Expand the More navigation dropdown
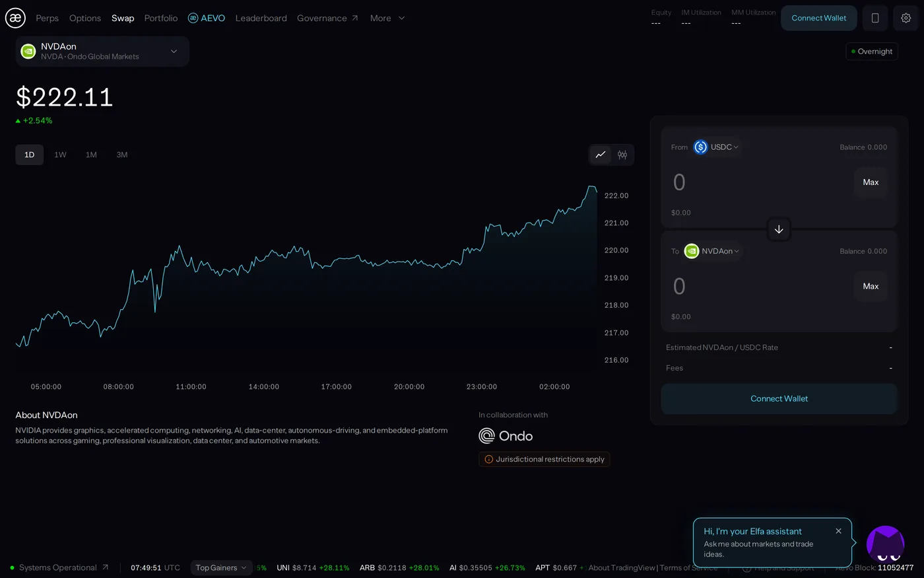The image size is (924, 578). click(387, 18)
